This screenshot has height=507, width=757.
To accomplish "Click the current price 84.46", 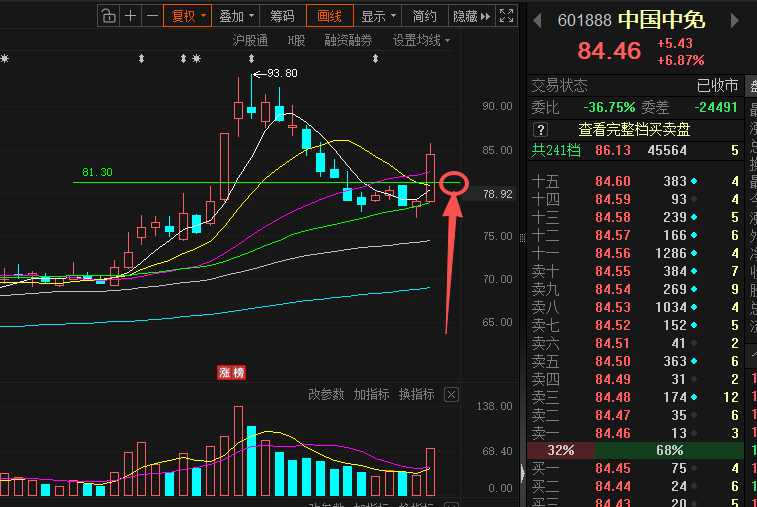I will tap(609, 51).
